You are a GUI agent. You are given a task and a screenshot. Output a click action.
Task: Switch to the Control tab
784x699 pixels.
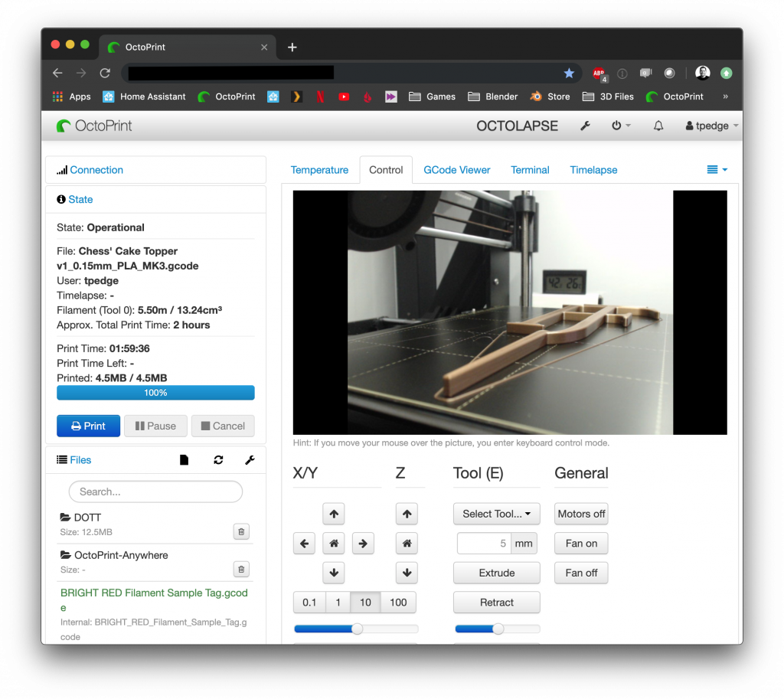pos(386,170)
